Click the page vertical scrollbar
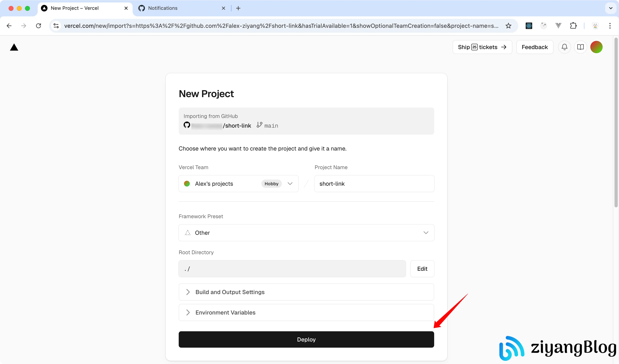 (616, 123)
